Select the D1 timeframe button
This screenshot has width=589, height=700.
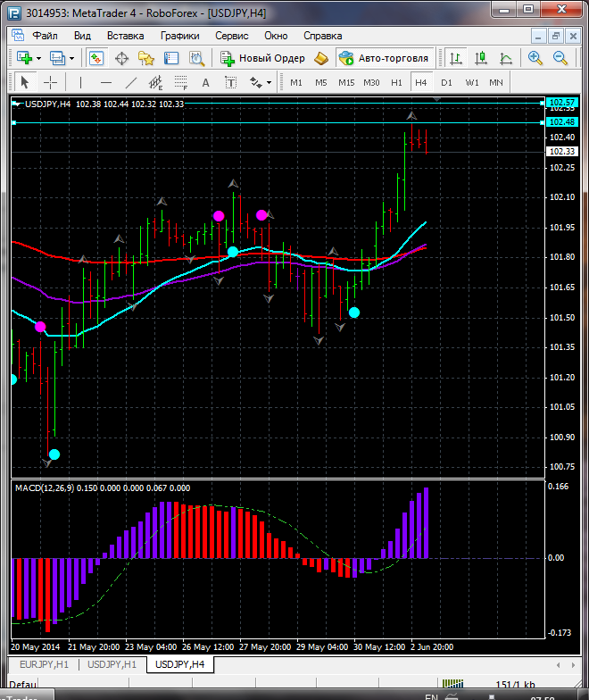click(x=446, y=82)
